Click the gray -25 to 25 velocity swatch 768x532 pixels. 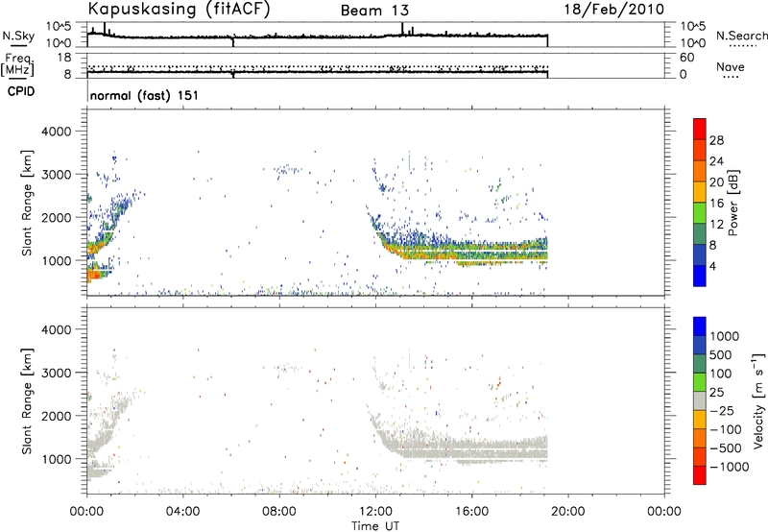click(x=700, y=400)
